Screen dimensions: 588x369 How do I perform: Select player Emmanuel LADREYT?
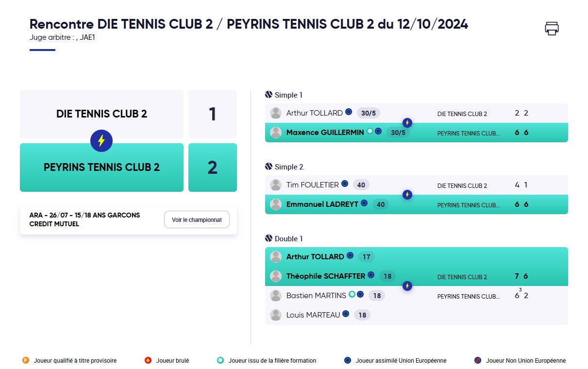pos(322,204)
